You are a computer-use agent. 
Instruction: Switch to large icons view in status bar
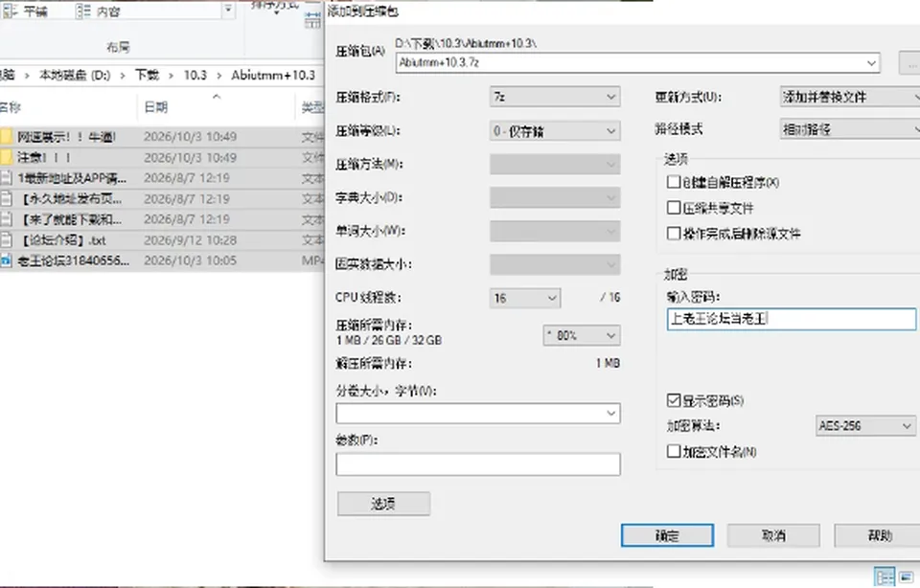tap(907, 577)
